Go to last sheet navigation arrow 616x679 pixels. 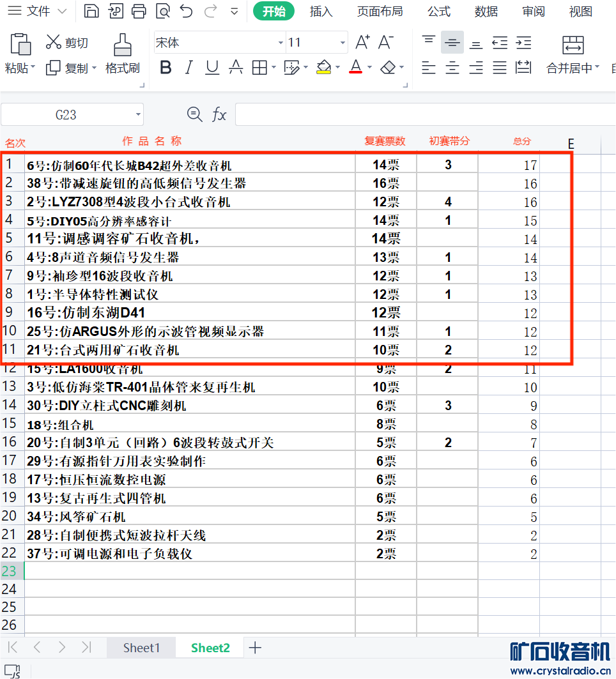[86, 648]
